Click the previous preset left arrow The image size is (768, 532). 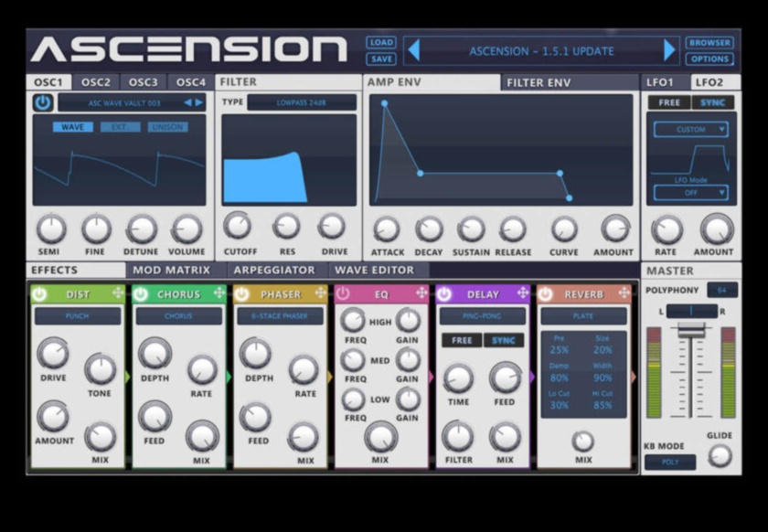point(413,50)
